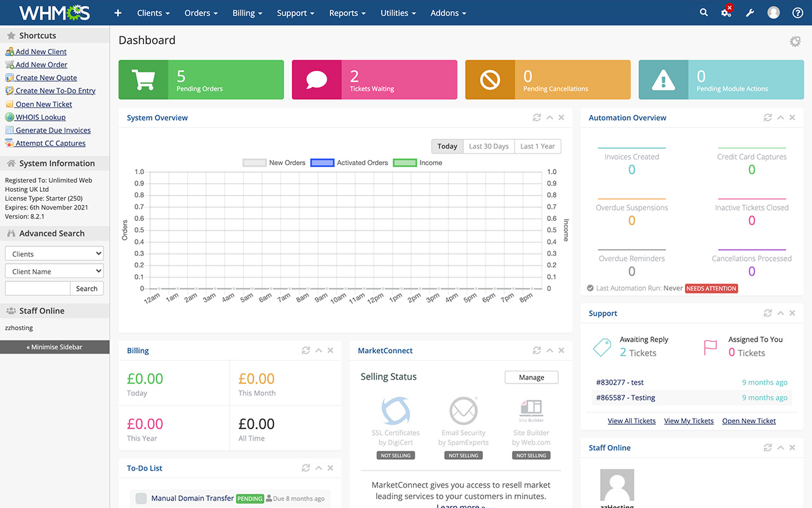Open the Reports menu
This screenshot has height=508, width=812.
tap(348, 13)
